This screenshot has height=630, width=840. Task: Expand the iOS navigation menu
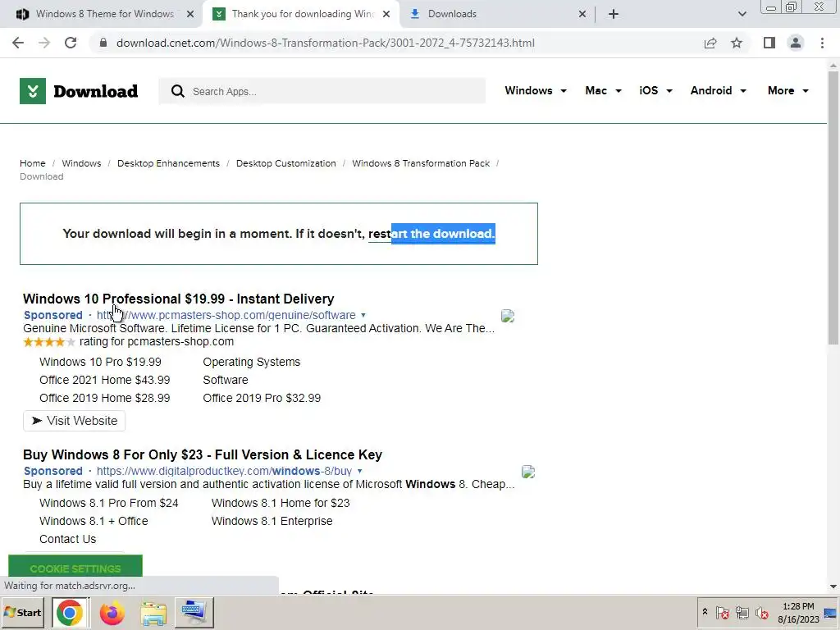(655, 90)
